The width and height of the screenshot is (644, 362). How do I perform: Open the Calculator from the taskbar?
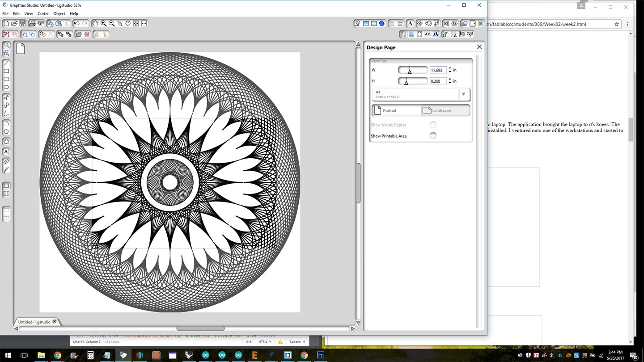click(x=90, y=355)
